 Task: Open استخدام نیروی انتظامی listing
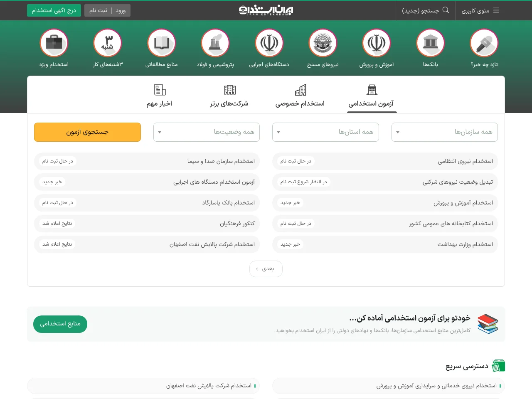pos(385,161)
